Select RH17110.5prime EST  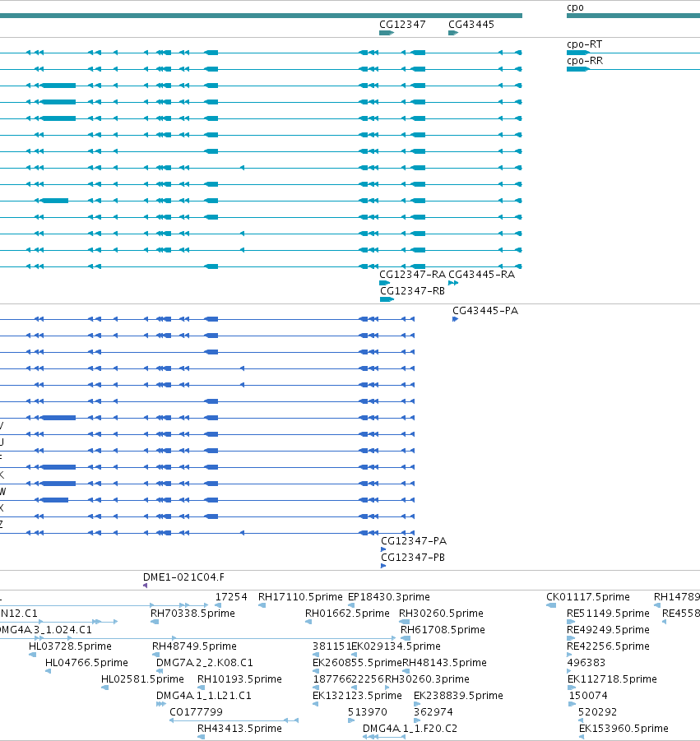(x=300, y=597)
